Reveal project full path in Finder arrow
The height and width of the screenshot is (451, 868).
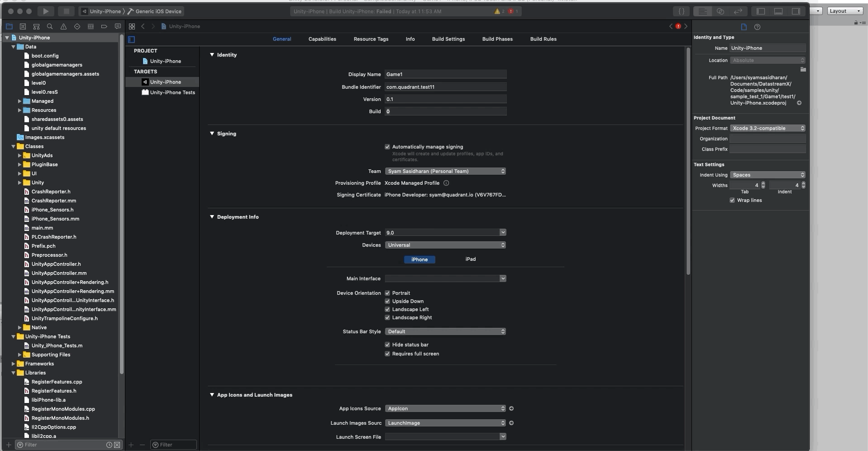[x=799, y=103]
